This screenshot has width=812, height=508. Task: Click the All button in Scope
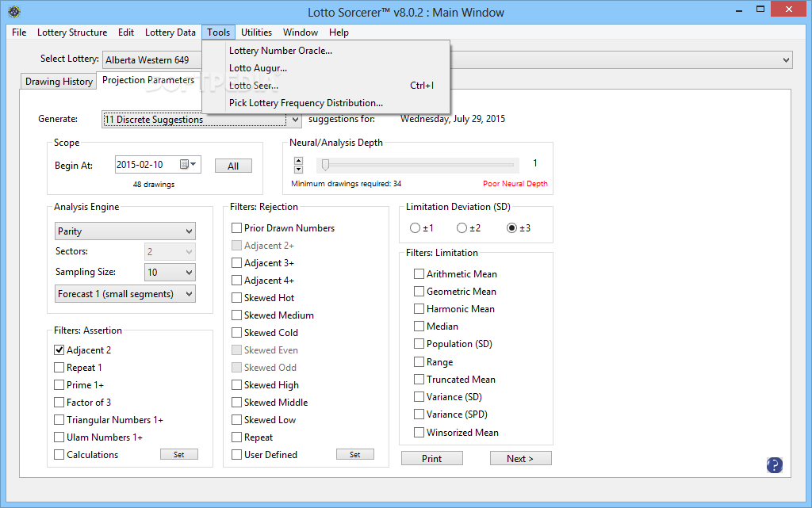pyautogui.click(x=233, y=166)
